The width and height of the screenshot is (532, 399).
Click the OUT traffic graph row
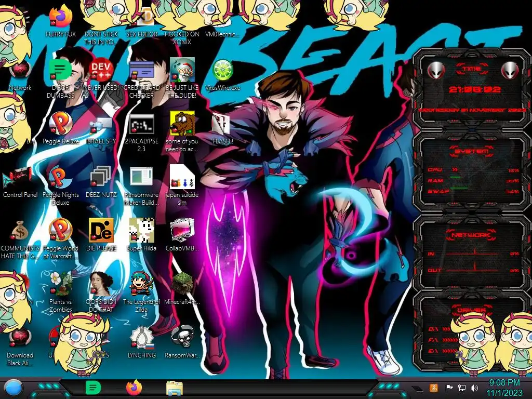[x=473, y=270]
